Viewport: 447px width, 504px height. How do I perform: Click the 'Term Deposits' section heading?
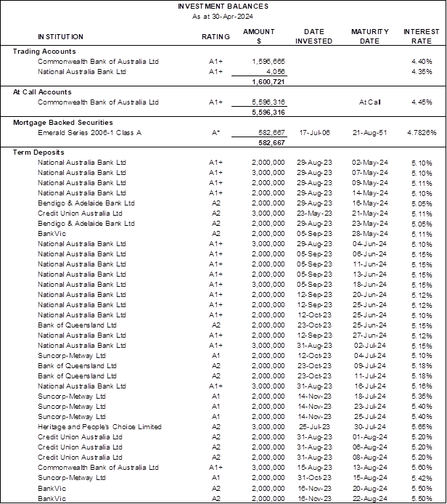[x=38, y=153]
